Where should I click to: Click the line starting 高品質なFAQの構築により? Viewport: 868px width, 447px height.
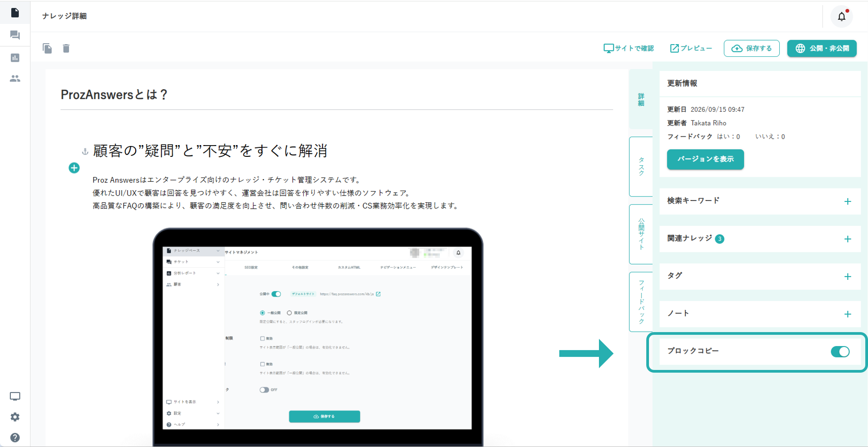(x=277, y=206)
